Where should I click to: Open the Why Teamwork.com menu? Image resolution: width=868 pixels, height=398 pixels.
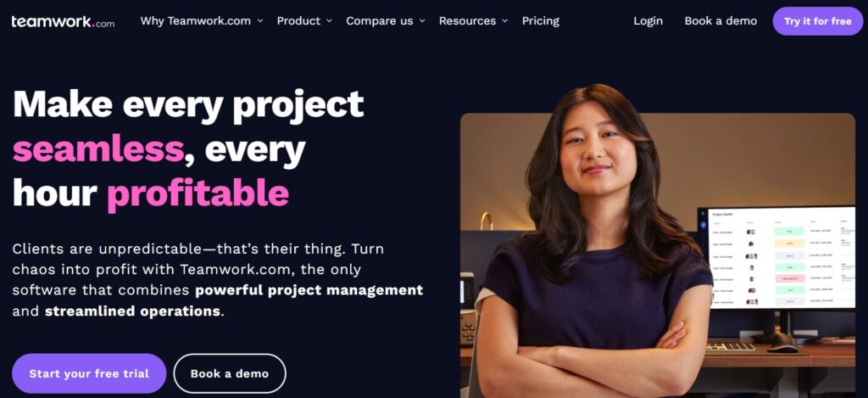(x=196, y=21)
